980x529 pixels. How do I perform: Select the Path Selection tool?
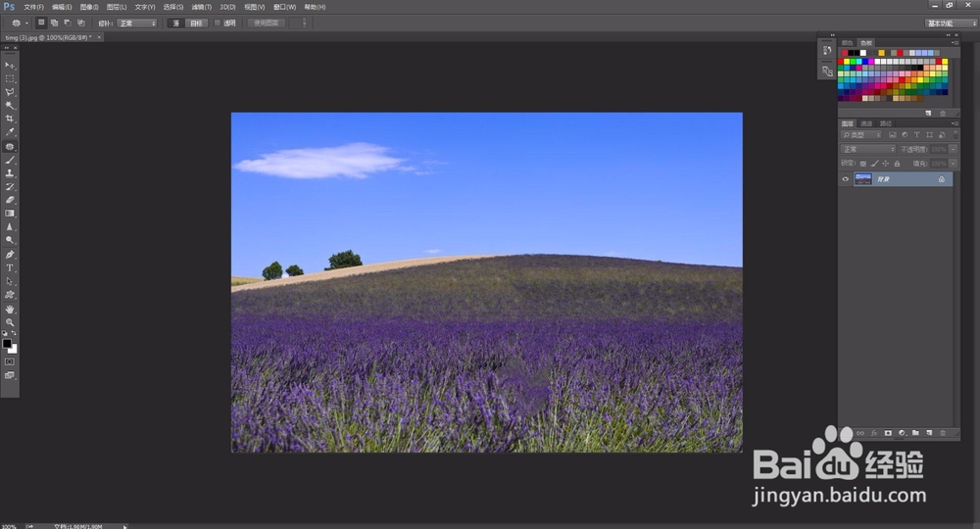click(x=10, y=281)
